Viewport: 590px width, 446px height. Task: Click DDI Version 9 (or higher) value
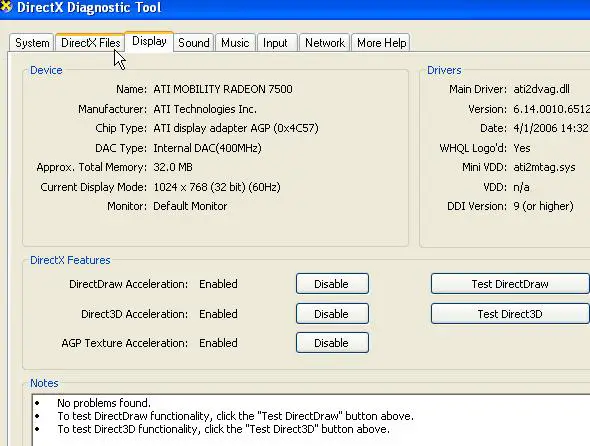(x=543, y=206)
